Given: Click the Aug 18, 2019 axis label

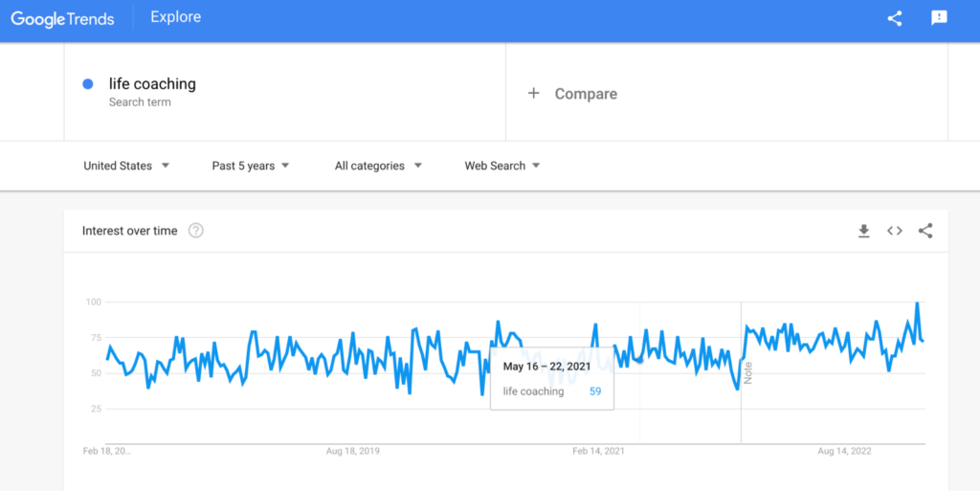Looking at the screenshot, I should click(352, 451).
